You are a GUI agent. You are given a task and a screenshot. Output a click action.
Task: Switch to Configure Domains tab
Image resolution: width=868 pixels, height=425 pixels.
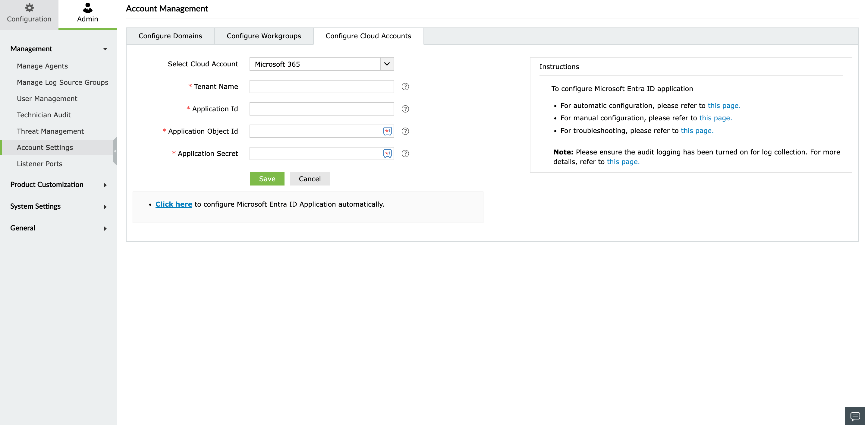click(x=170, y=36)
